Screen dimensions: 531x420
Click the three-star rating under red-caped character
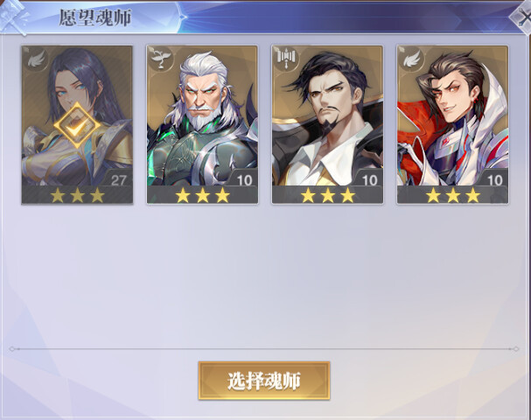click(453, 195)
